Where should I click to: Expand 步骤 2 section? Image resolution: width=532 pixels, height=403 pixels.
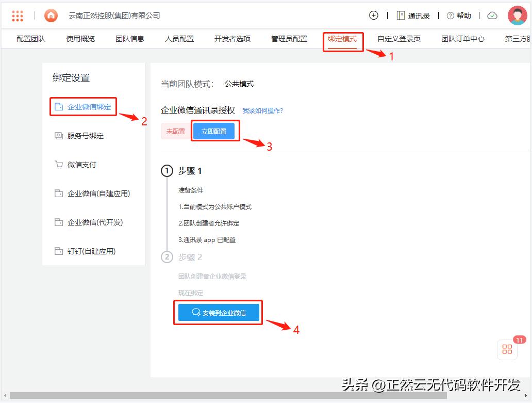coord(191,257)
